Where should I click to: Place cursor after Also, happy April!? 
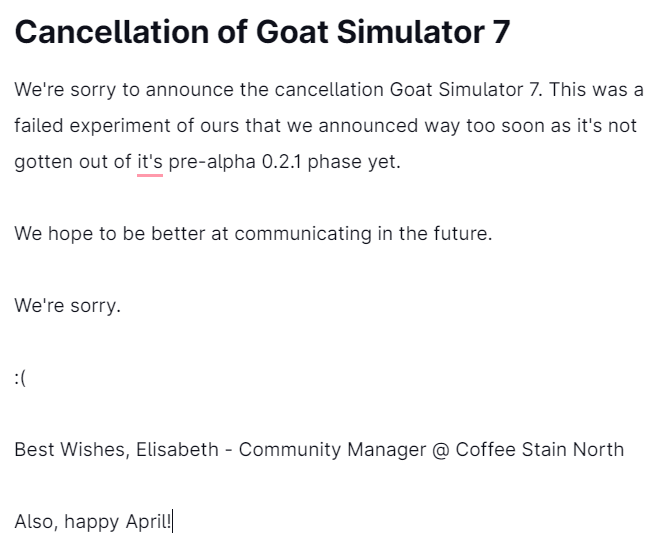[172, 521]
